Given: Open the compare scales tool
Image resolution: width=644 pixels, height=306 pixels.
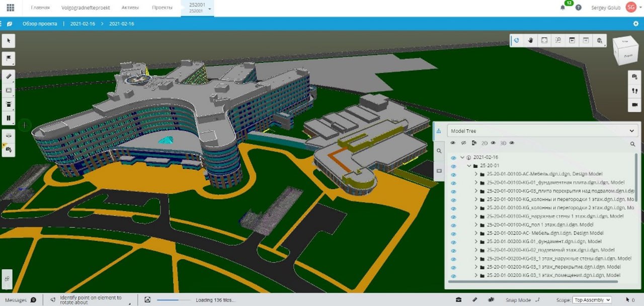Looking at the screenshot, I should point(9,136).
